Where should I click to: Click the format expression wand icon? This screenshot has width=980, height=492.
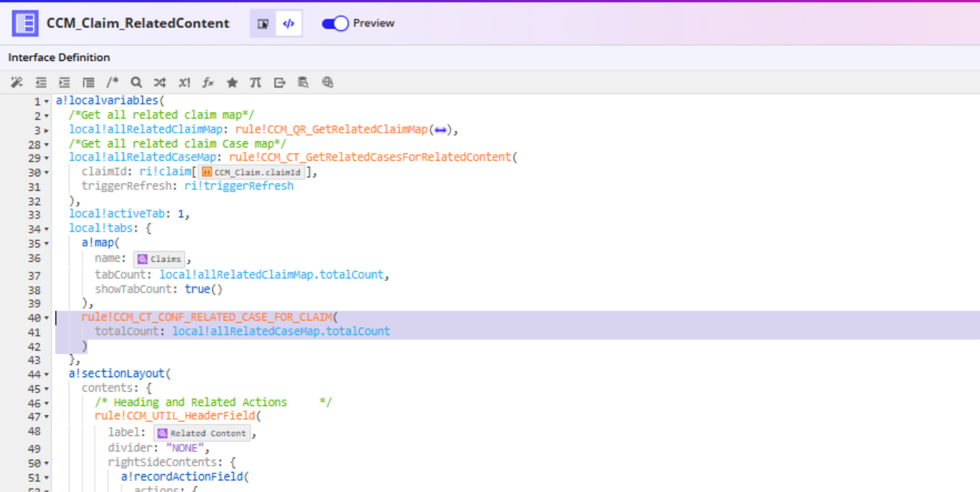pos(17,82)
